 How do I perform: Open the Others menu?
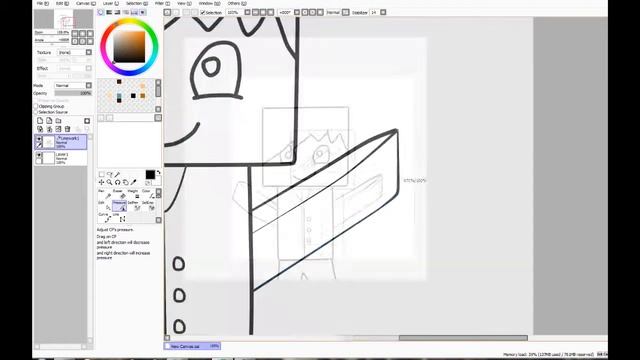237,3
